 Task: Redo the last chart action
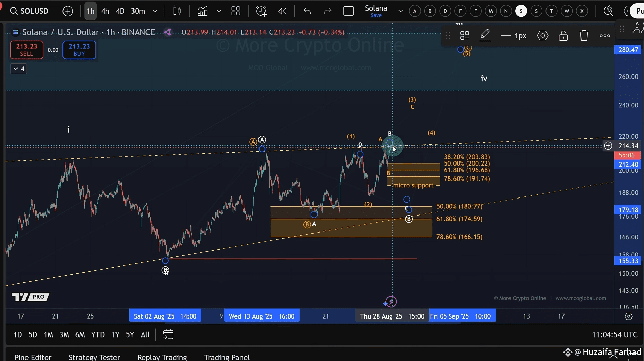pyautogui.click(x=327, y=11)
